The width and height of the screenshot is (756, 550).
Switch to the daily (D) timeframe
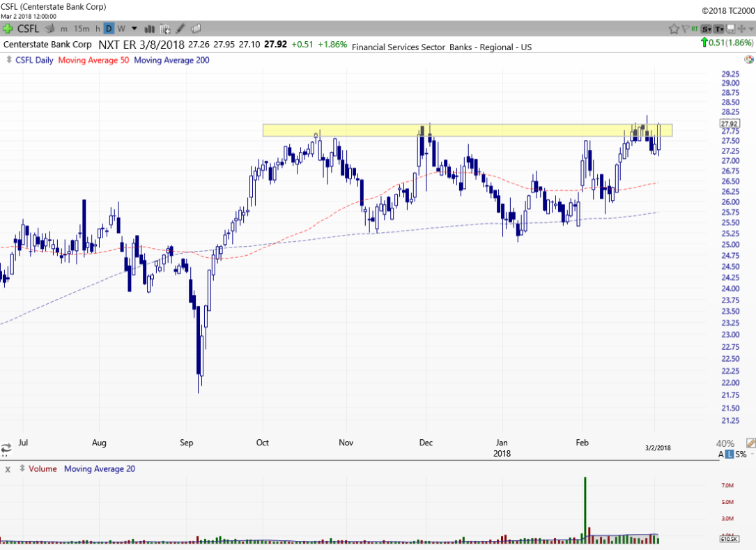[109, 29]
